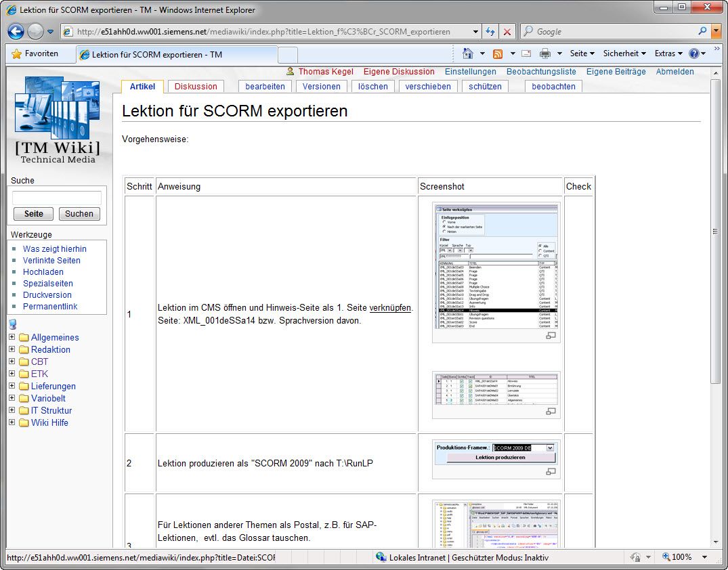Open the Sicherheit dropdown menu

pos(624,53)
